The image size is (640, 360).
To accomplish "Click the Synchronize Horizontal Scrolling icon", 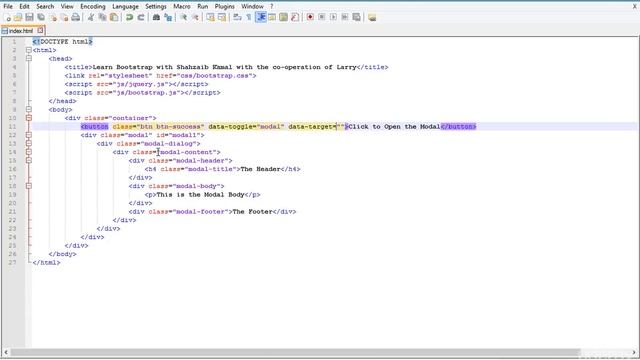I will pos(222,18).
